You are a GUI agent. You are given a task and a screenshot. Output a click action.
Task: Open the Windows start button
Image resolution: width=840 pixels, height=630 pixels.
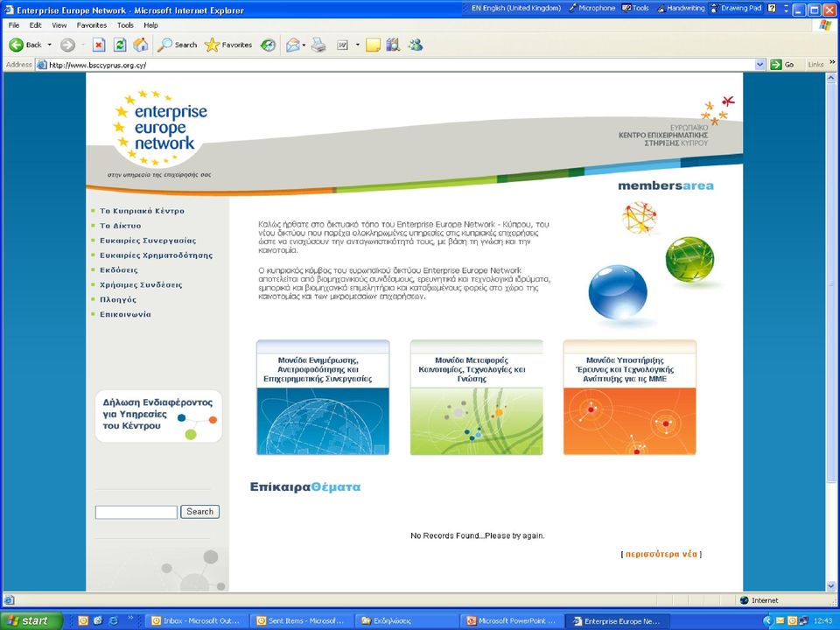click(x=31, y=621)
